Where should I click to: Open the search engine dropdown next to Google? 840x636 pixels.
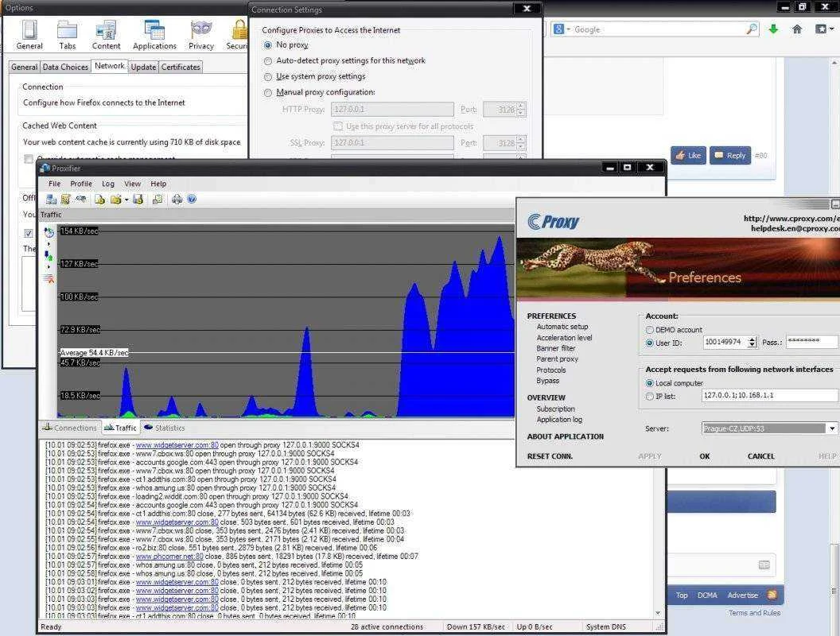[569, 29]
